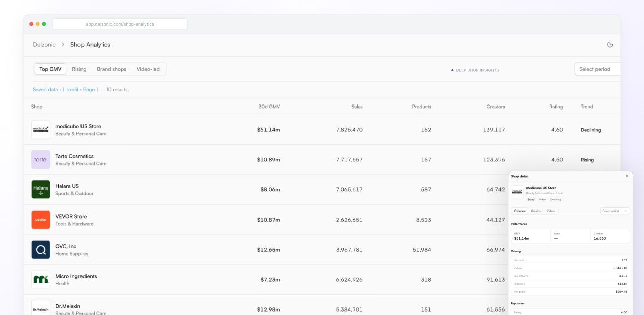Click the QVC, Inc logo icon

pyautogui.click(x=41, y=250)
